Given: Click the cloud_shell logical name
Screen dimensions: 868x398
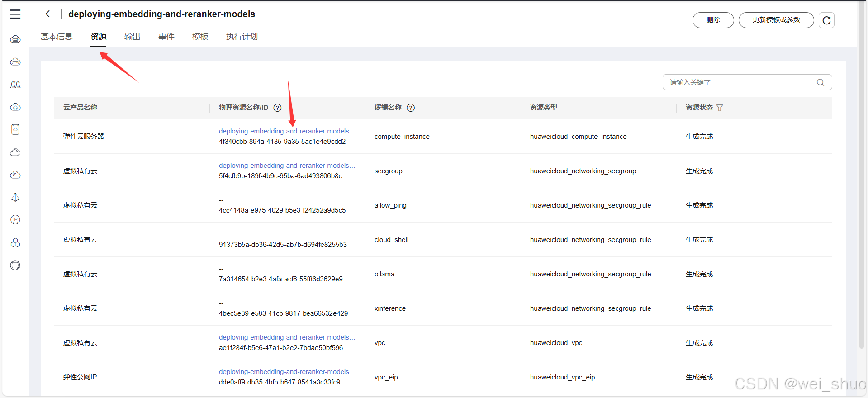Looking at the screenshot, I should click(x=391, y=240).
